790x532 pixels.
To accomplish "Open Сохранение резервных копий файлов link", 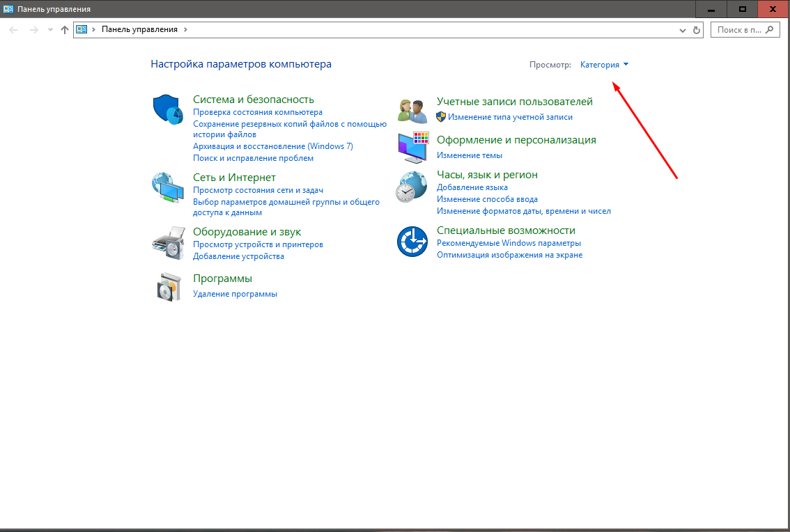I will click(290, 129).
